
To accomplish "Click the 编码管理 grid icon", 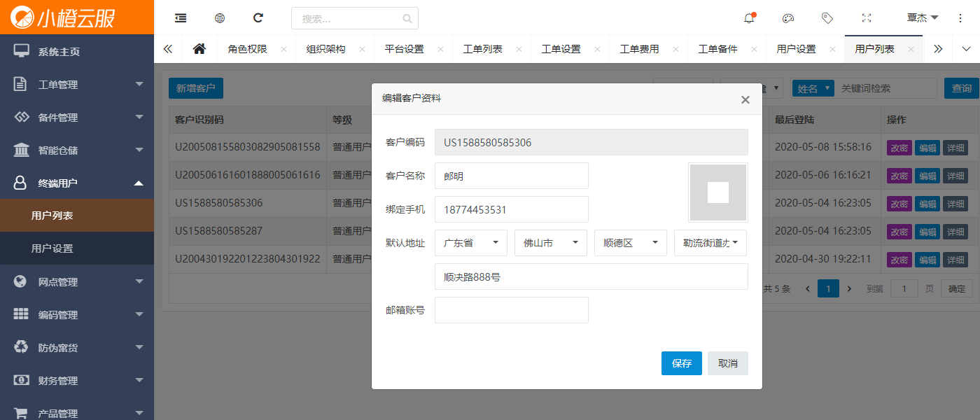I will point(22,314).
